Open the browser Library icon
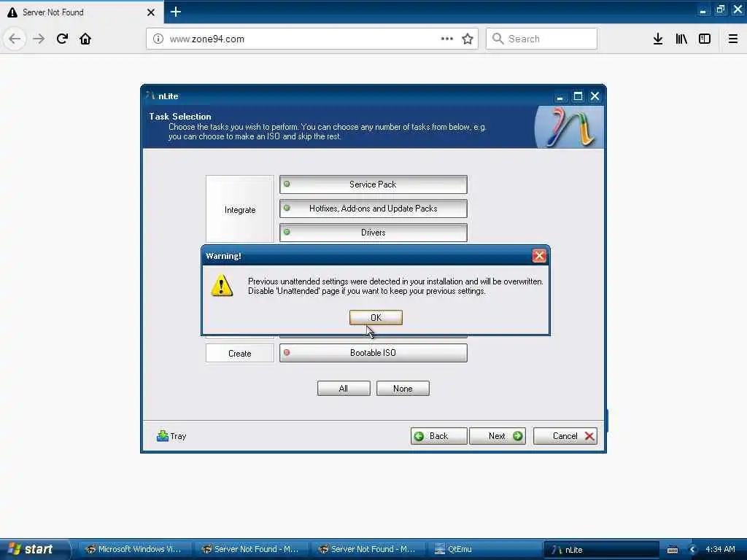The width and height of the screenshot is (747, 560). (x=681, y=39)
